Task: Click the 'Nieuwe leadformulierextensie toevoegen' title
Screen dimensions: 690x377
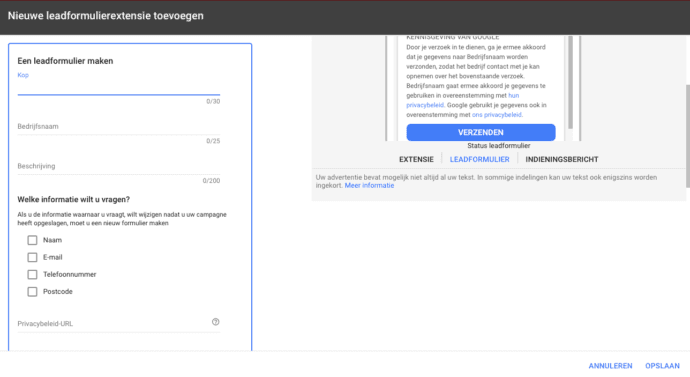Action: (x=106, y=16)
